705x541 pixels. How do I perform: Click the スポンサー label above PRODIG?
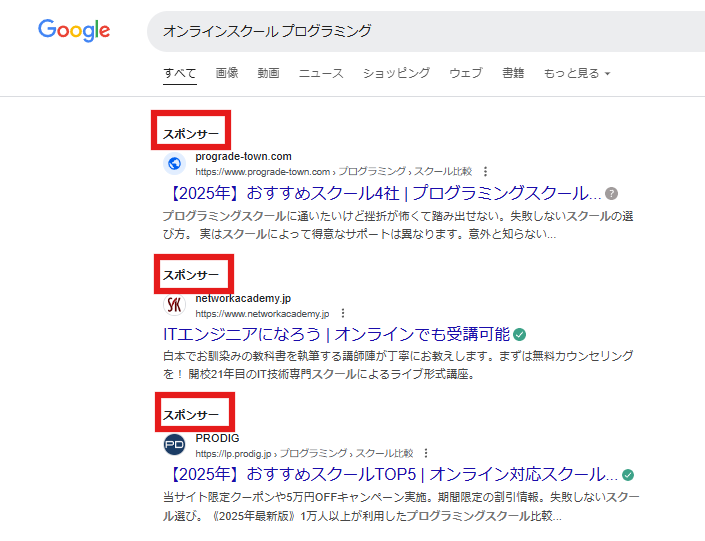(x=191, y=415)
